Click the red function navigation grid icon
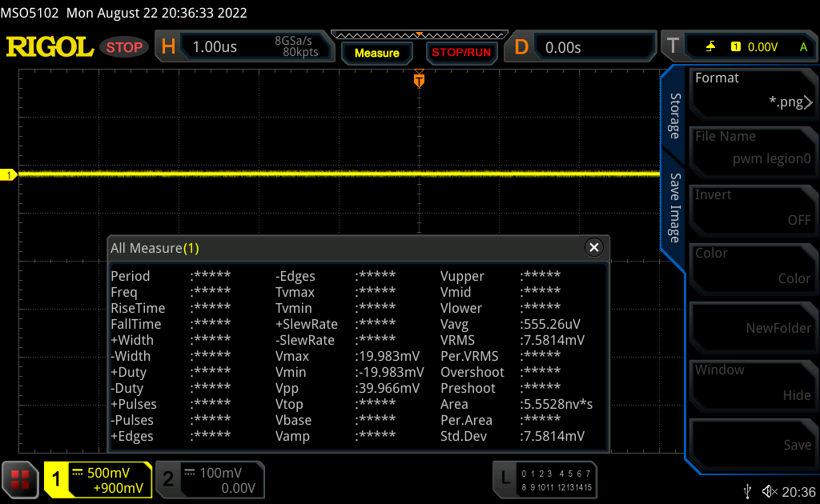 click(20, 479)
